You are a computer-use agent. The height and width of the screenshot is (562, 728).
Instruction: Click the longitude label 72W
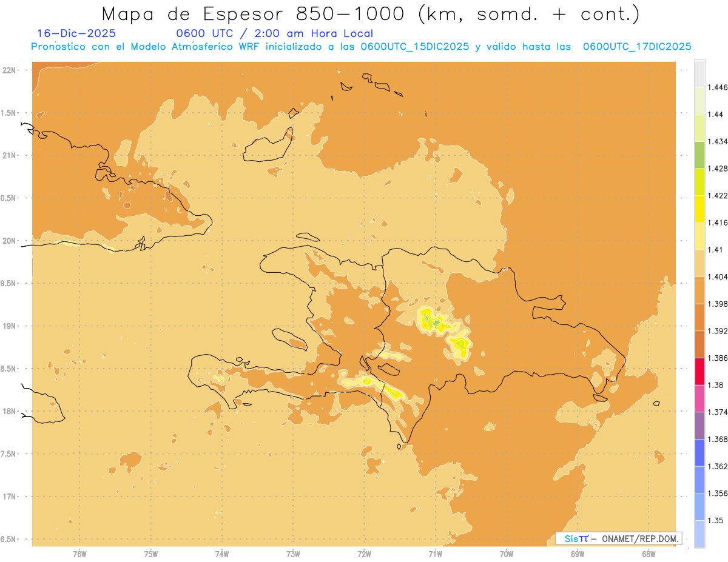(x=364, y=554)
